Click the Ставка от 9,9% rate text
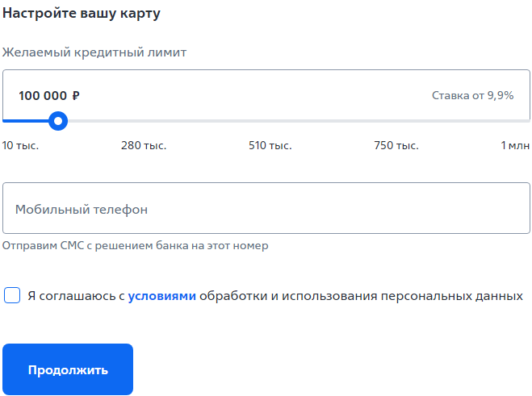Image resolution: width=532 pixels, height=396 pixels. (x=472, y=96)
